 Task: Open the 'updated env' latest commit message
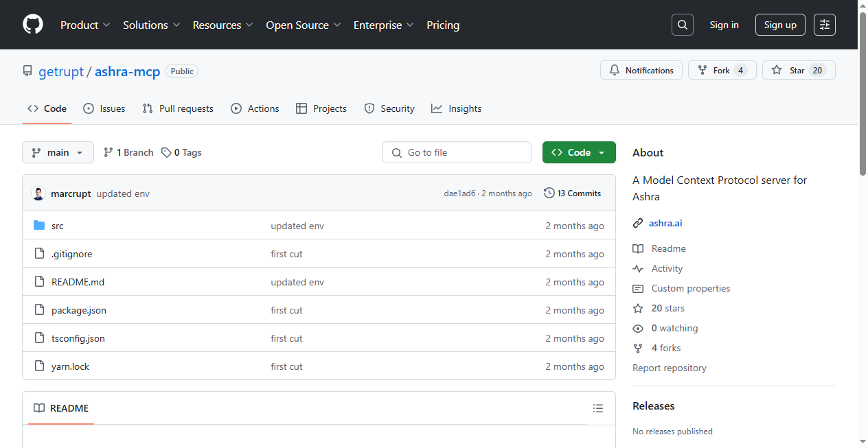(123, 193)
